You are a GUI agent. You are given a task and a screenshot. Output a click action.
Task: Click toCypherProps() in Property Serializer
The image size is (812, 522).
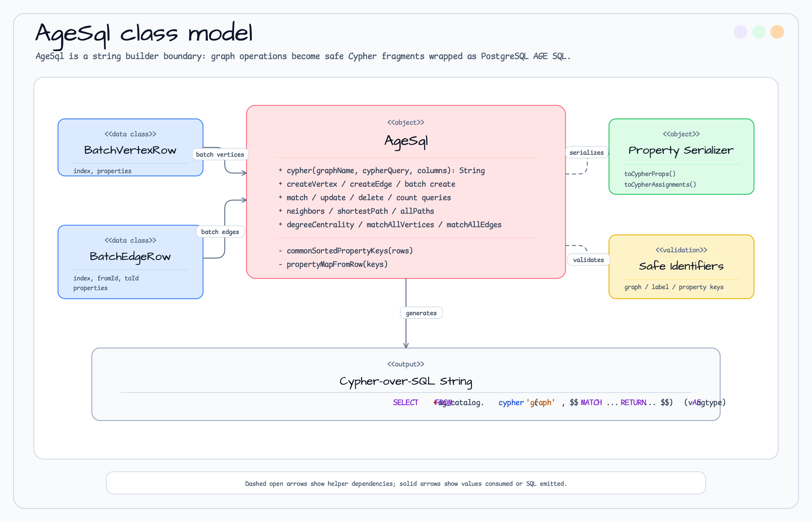point(650,174)
